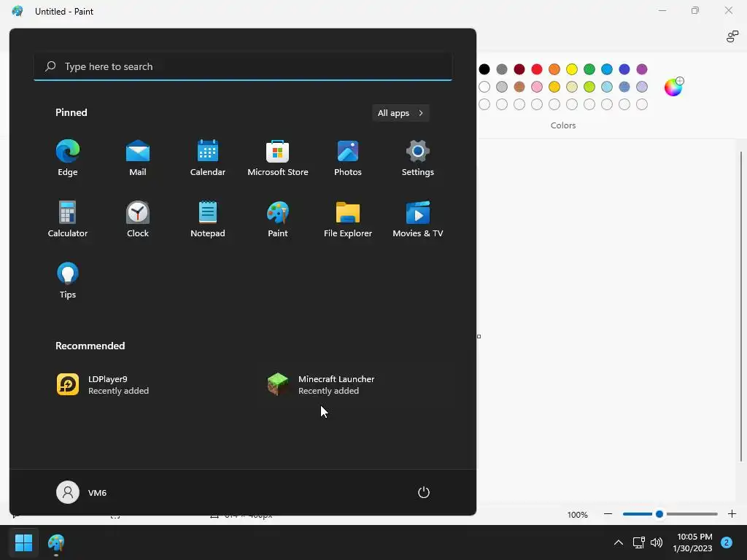Open Microsoft Store
Screen dimensions: 747x560
point(278,158)
